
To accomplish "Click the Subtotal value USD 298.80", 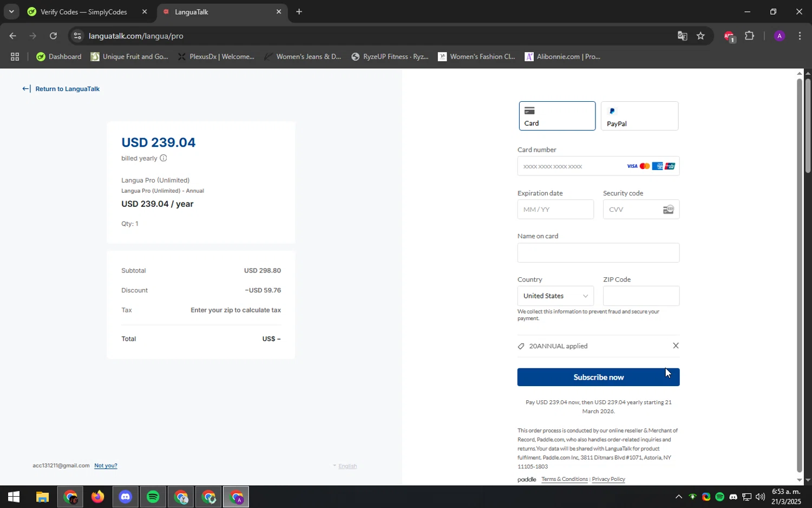I will (263, 271).
